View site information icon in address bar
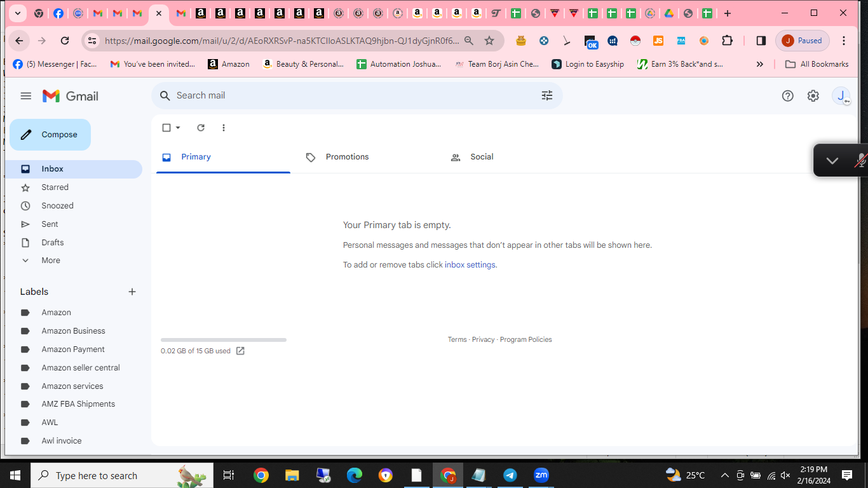 pyautogui.click(x=92, y=41)
